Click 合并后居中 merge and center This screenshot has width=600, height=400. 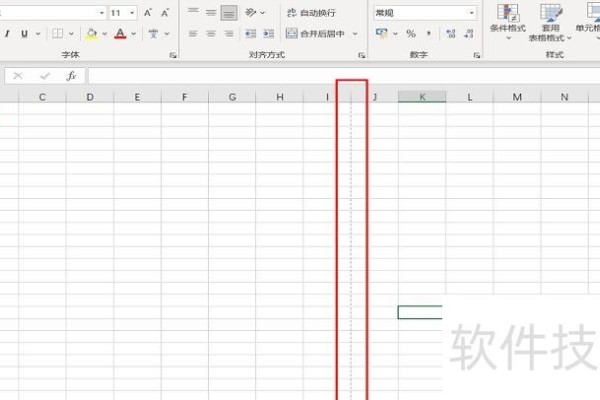tap(315, 34)
